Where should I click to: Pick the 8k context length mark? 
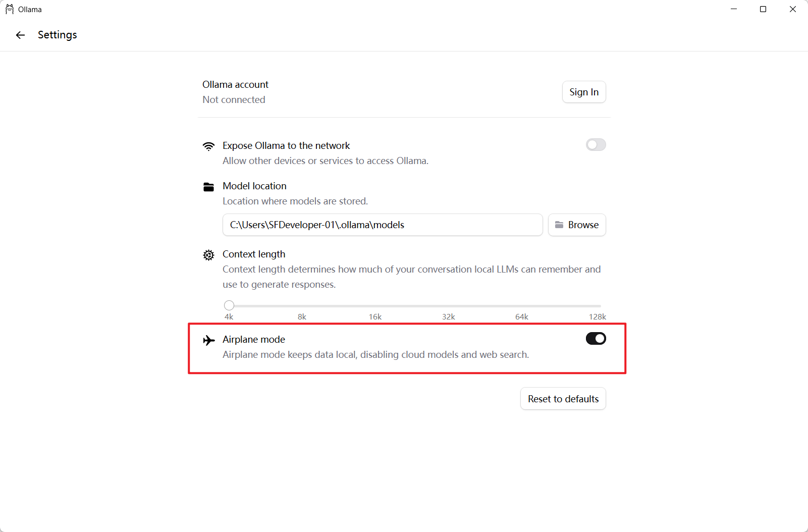coord(302,306)
